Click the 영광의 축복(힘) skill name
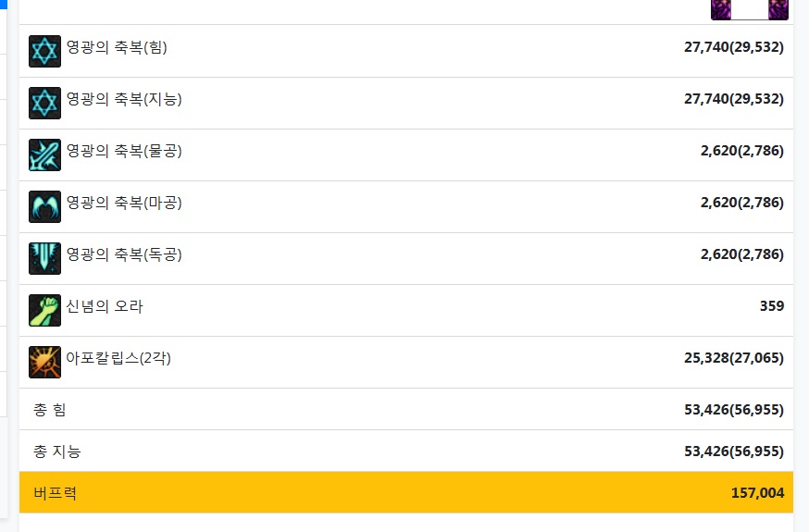 [117, 47]
